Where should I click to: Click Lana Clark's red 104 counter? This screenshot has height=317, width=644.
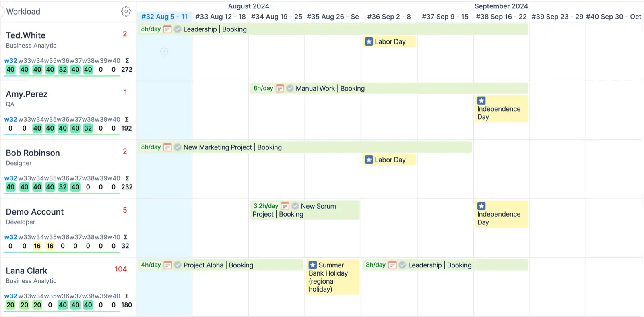(x=121, y=269)
